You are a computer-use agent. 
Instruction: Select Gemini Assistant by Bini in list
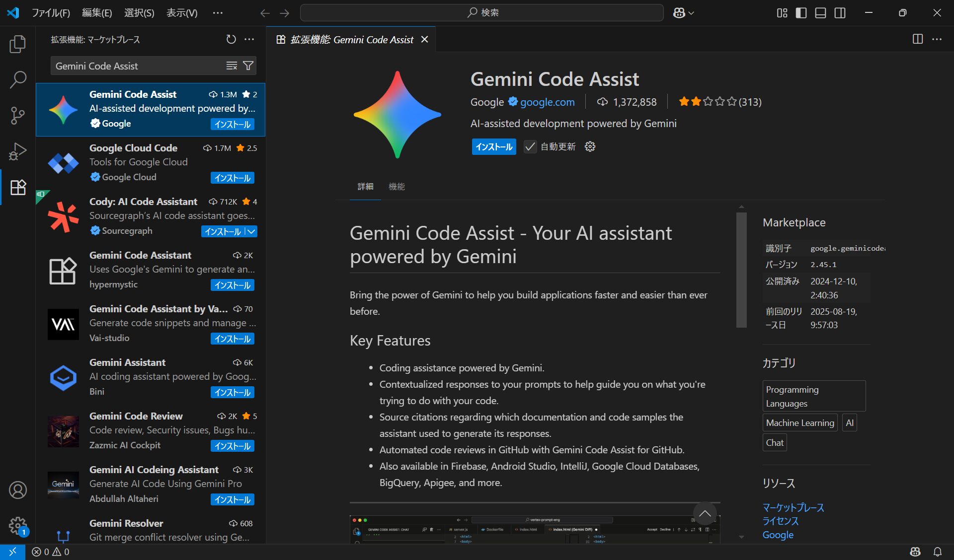coord(151,378)
